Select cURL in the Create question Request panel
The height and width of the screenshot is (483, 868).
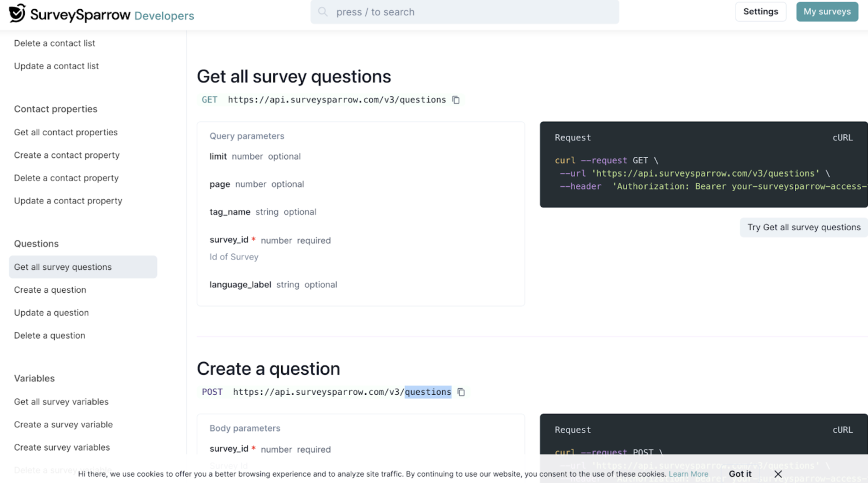click(x=842, y=430)
